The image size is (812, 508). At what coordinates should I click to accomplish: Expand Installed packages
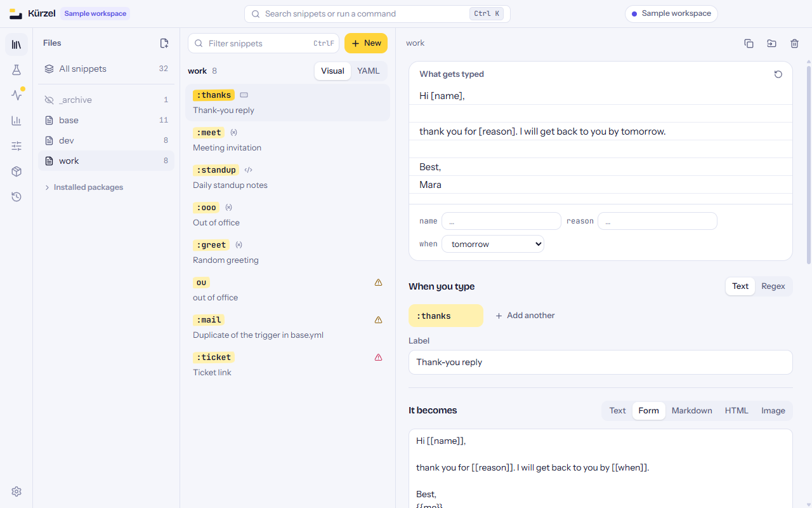[84, 187]
